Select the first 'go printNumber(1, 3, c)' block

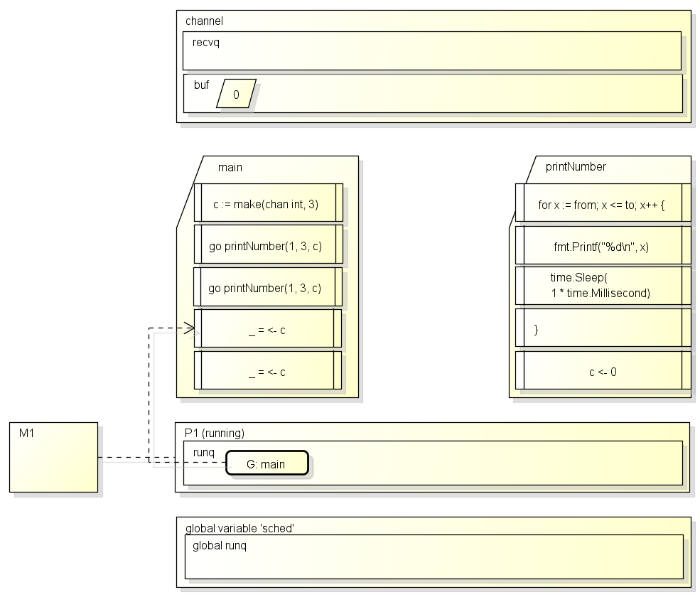click(x=269, y=244)
